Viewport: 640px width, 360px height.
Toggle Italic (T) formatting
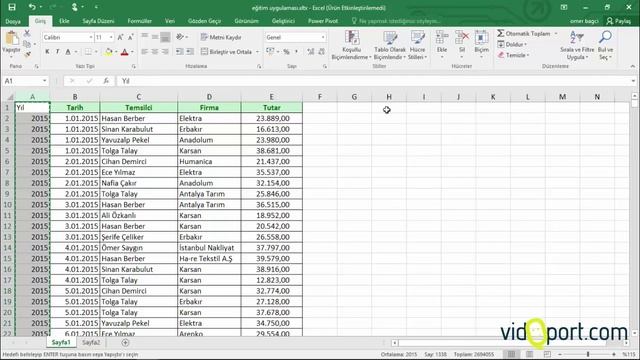pos(58,52)
